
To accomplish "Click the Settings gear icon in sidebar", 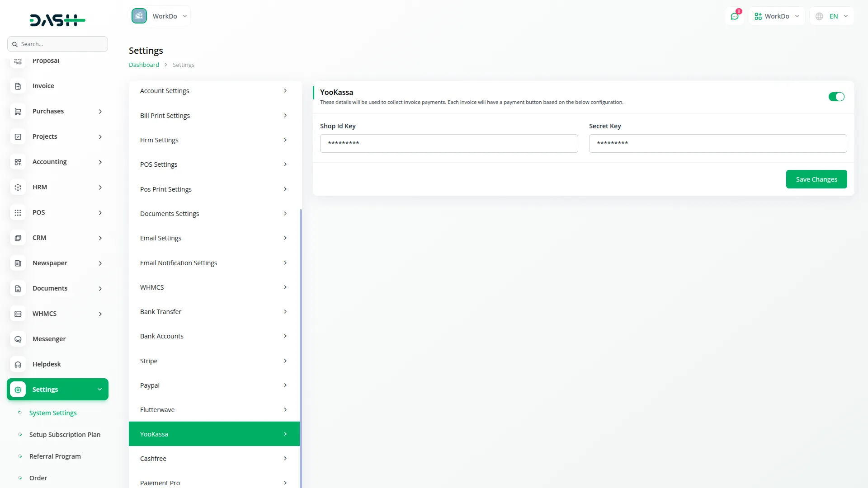I will coord(18,389).
